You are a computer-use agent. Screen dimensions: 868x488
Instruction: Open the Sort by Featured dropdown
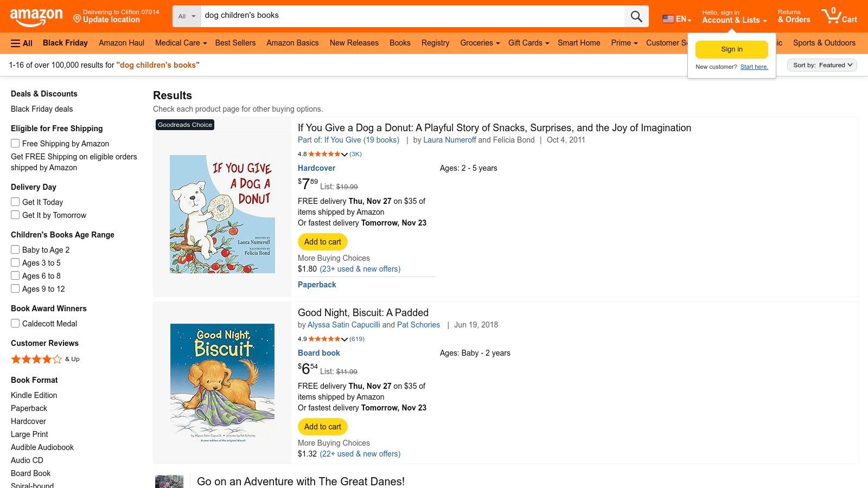click(x=821, y=65)
